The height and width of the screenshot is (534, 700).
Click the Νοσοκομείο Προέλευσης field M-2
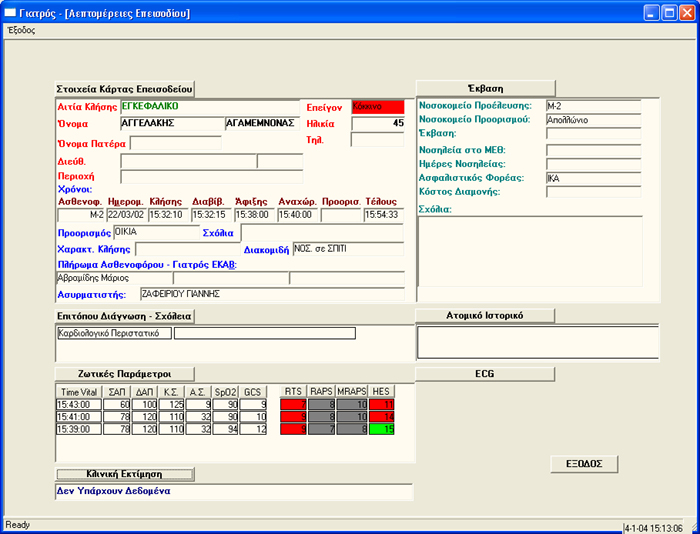click(x=593, y=106)
